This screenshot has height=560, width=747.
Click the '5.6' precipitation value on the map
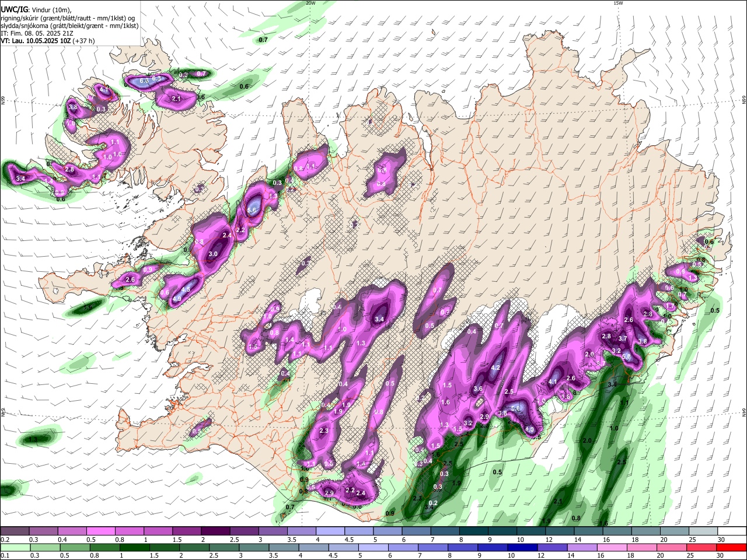coord(252,210)
